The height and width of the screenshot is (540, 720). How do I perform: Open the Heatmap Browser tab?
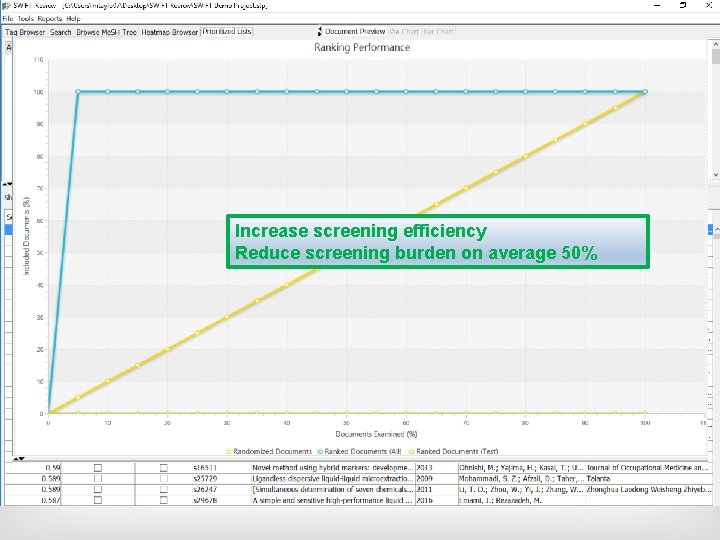pos(169,32)
